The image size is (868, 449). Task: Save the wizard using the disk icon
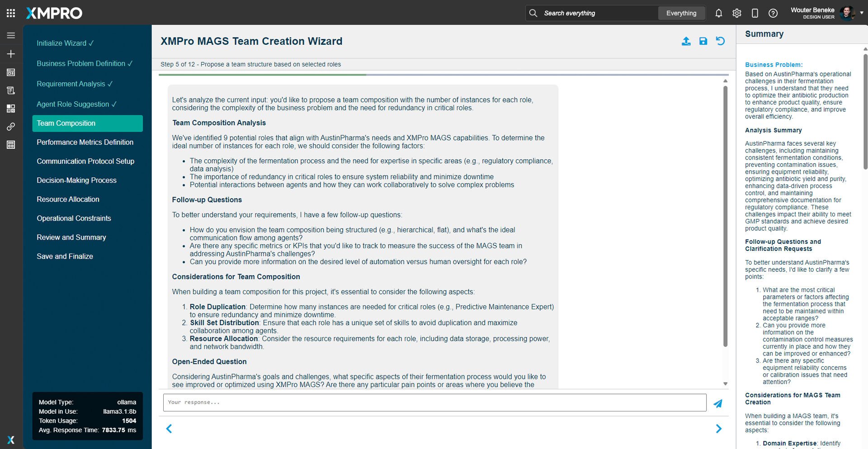(703, 41)
